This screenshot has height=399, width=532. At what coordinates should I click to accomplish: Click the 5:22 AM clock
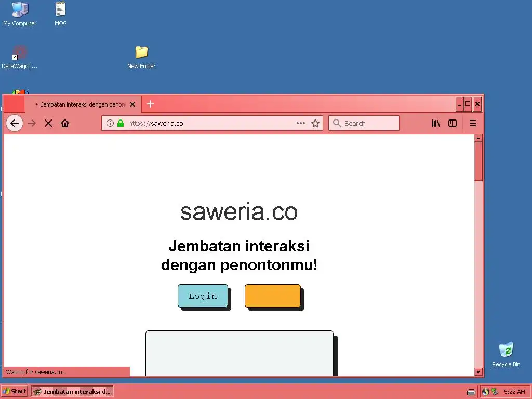coord(514,392)
